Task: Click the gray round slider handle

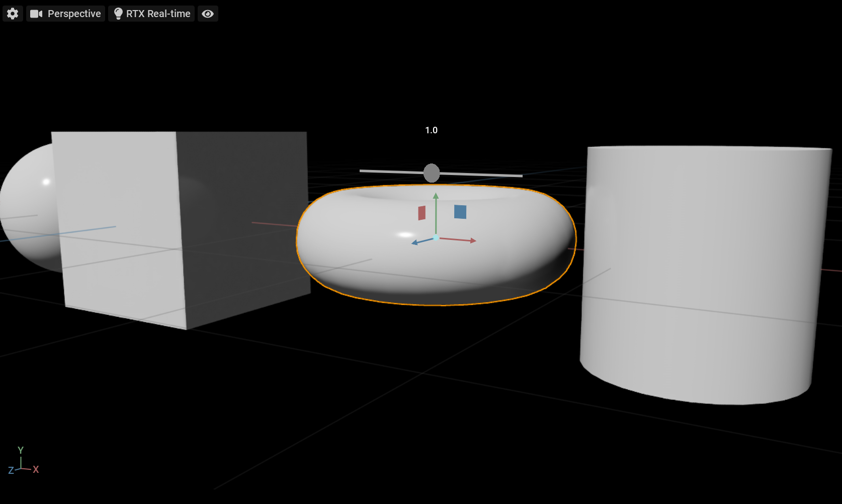Action: pyautogui.click(x=432, y=173)
